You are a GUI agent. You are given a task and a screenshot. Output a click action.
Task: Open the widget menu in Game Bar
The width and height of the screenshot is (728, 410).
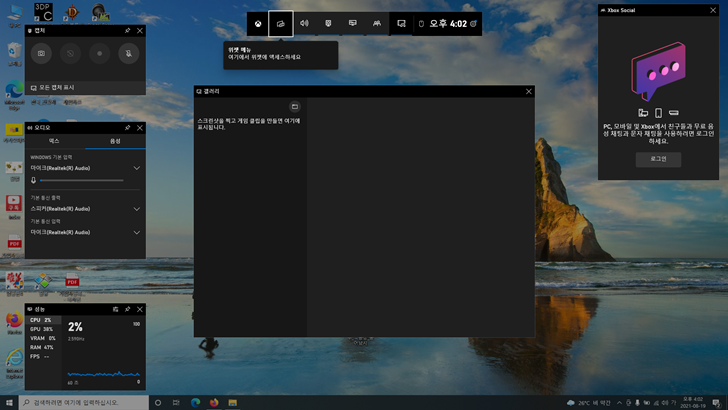click(280, 24)
